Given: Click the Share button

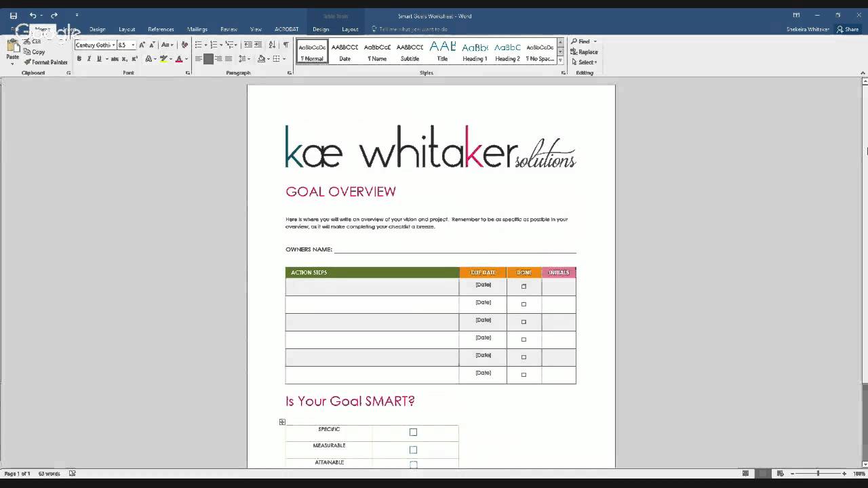Looking at the screenshot, I should click(848, 29).
